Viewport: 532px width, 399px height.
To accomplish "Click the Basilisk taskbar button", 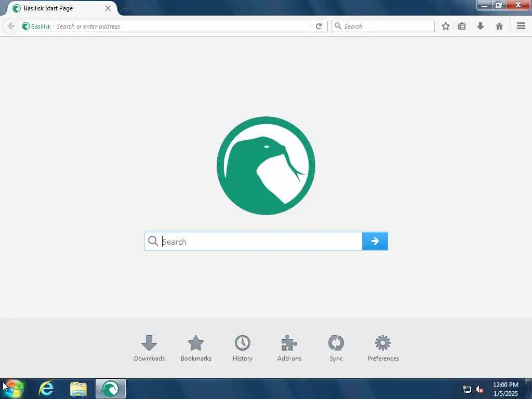I will click(x=111, y=389).
